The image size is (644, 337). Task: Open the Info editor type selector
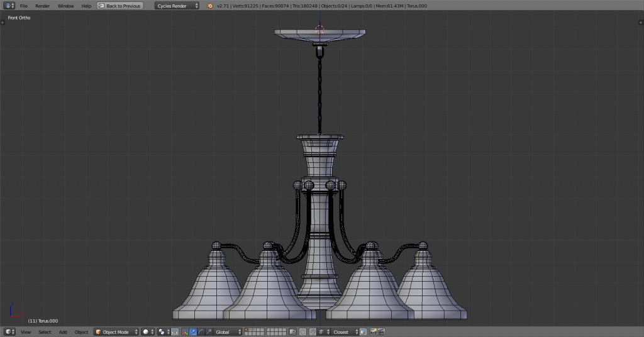[x=9, y=6]
